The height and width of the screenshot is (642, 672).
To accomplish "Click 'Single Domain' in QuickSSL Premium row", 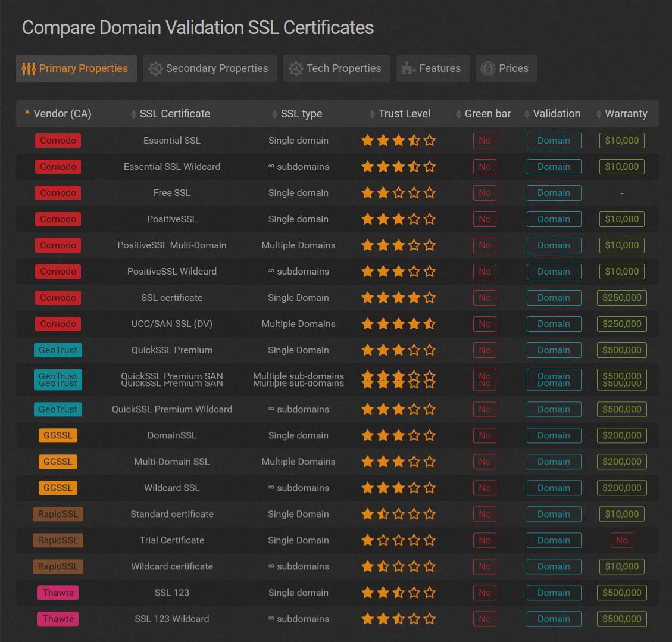I will 298,350.
